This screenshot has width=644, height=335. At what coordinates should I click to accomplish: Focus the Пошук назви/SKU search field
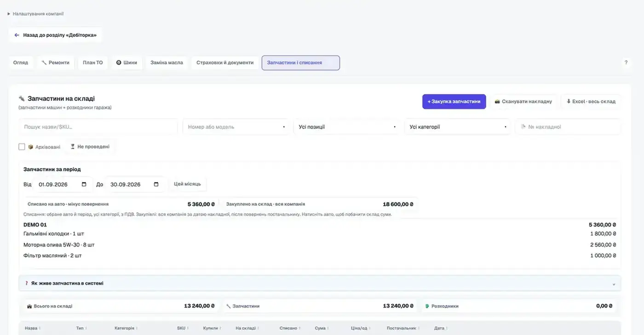coord(98,127)
